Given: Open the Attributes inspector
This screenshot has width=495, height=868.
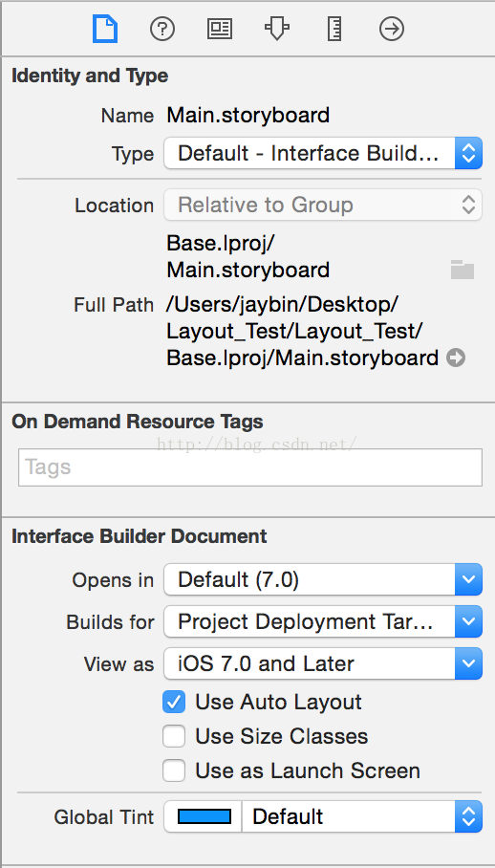Looking at the screenshot, I should click(x=277, y=29).
